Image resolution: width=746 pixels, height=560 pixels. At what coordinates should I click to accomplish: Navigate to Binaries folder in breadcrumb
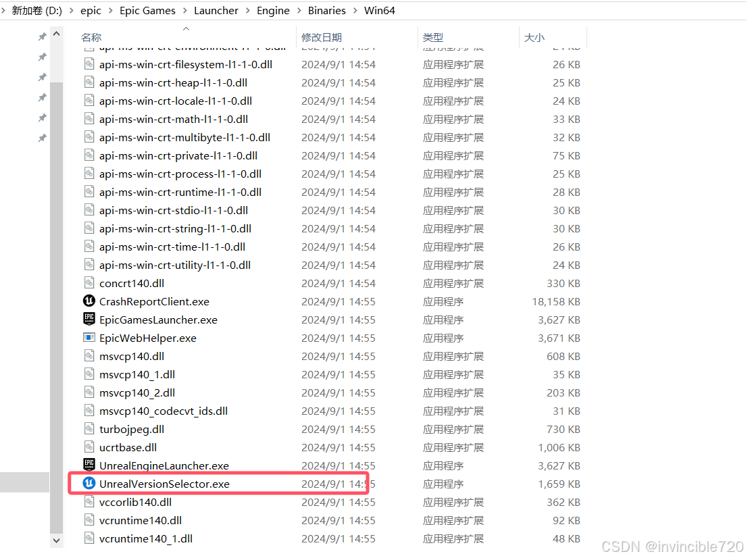pos(327,10)
